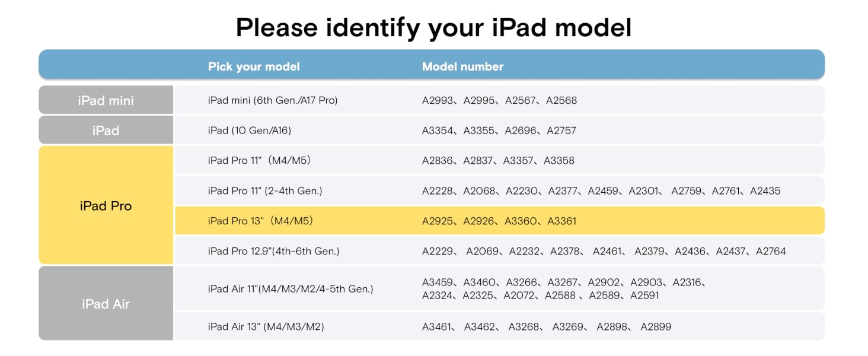Click model numbers A2836, A2837, A3357, A3358
Viewport: 868px width, 356px height.
click(x=498, y=161)
